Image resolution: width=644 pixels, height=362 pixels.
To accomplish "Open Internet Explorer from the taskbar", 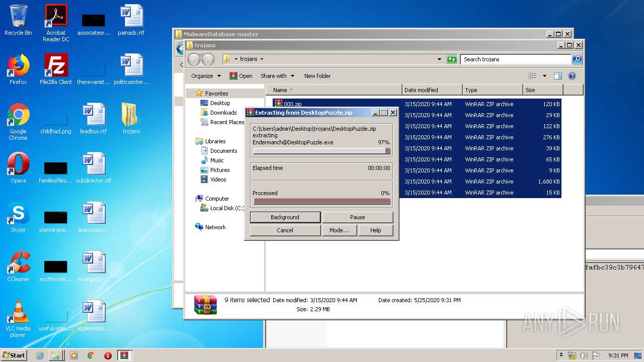I will click(40, 355).
